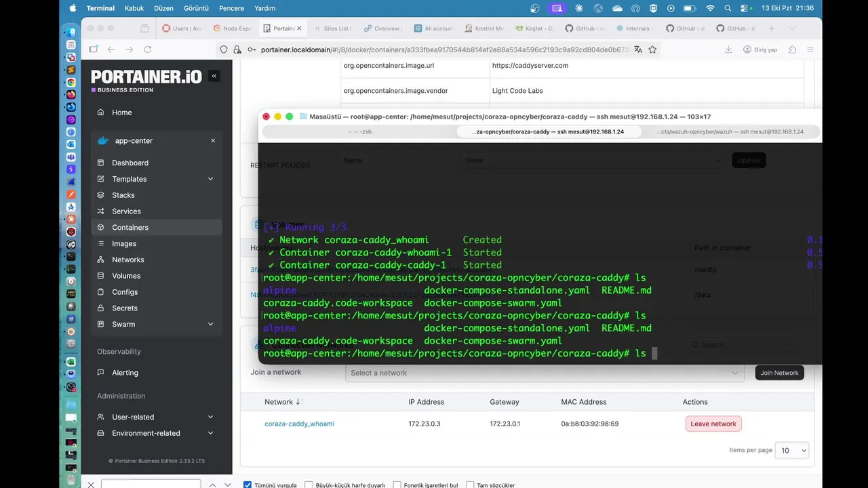Open Select a network dropdown
This screenshot has height=488, width=868.
[544, 373]
